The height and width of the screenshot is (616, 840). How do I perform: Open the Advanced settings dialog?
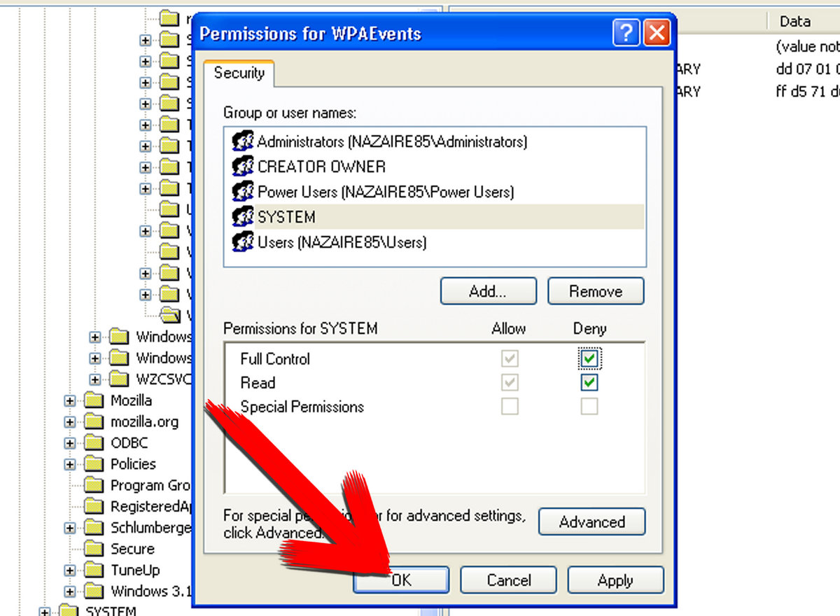tap(591, 521)
